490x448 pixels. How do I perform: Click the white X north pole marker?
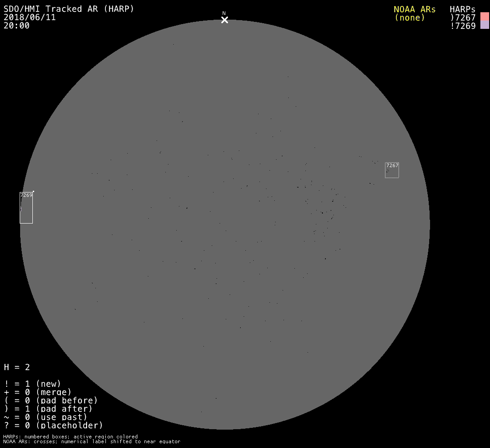click(224, 20)
